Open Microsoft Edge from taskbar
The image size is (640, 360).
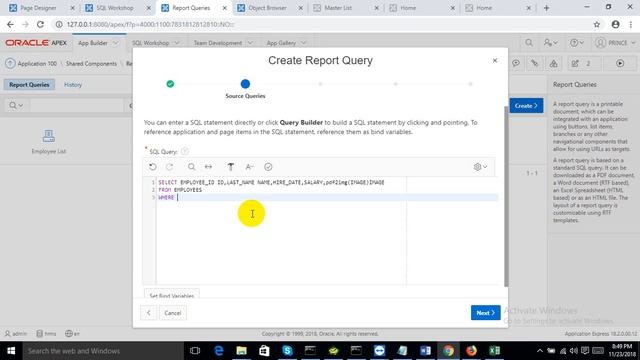[x=219, y=351]
